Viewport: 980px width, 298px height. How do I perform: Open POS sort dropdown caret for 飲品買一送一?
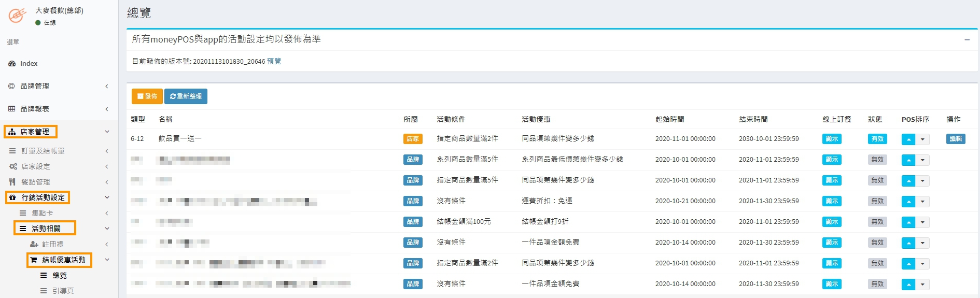(x=922, y=139)
